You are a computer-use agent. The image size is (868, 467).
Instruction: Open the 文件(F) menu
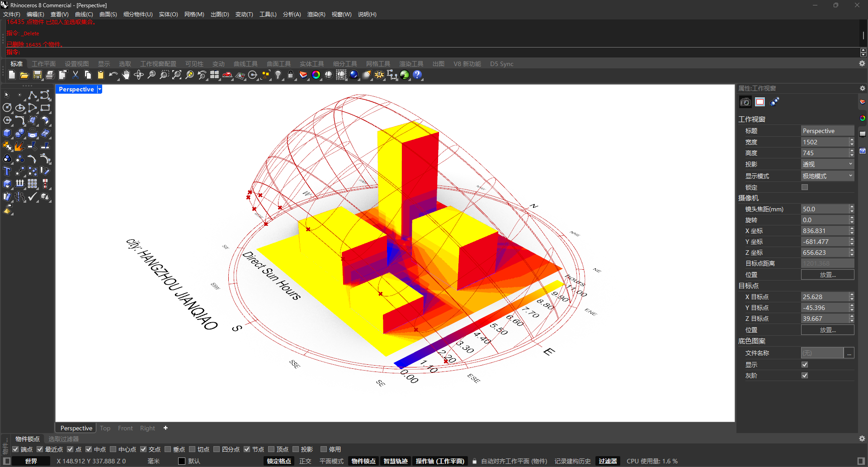(x=12, y=14)
